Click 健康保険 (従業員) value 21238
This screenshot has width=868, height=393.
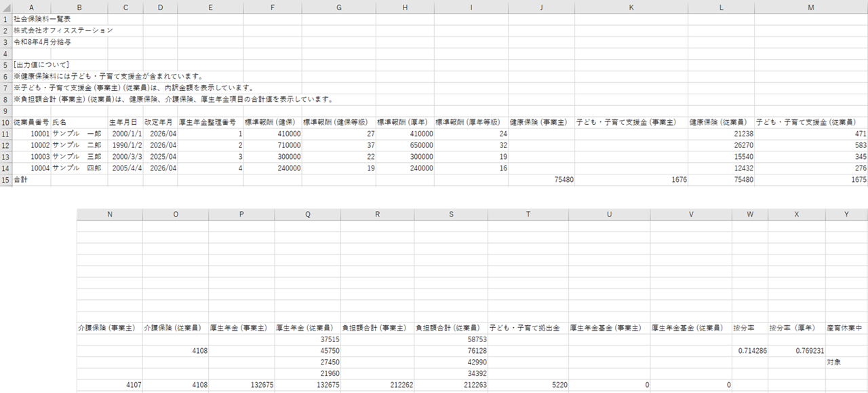pos(720,134)
